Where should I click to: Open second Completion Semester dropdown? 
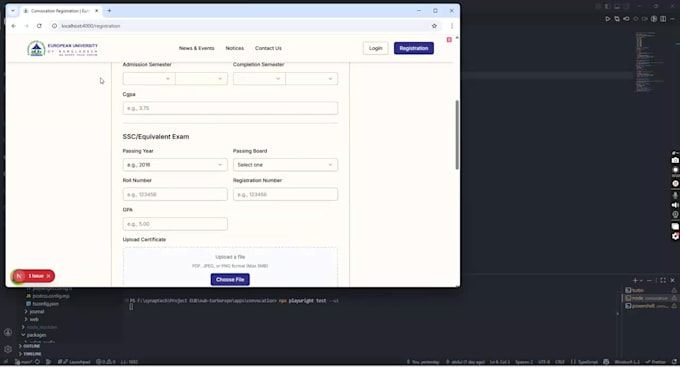312,79
